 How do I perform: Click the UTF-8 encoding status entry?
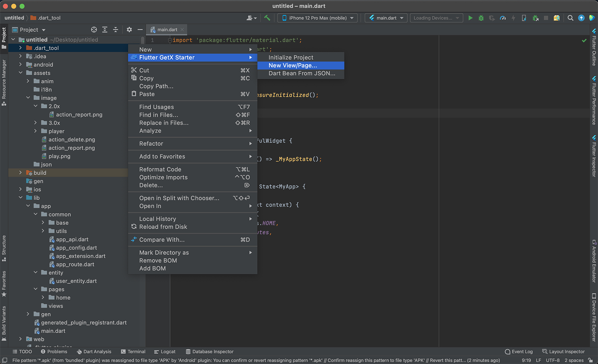point(552,360)
